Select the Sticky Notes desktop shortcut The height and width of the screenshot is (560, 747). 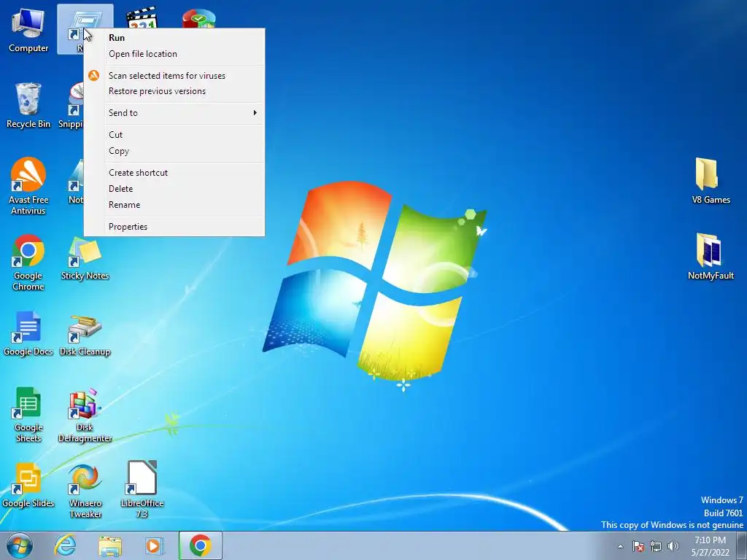click(x=85, y=259)
